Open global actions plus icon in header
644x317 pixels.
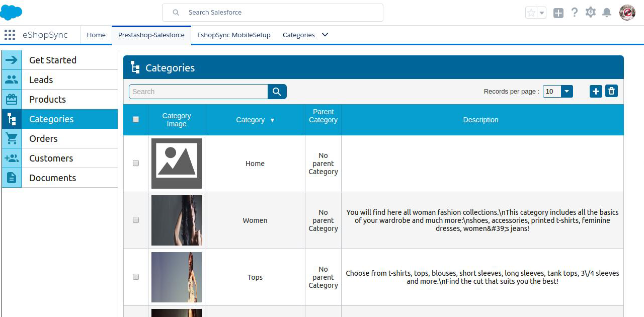(x=558, y=13)
